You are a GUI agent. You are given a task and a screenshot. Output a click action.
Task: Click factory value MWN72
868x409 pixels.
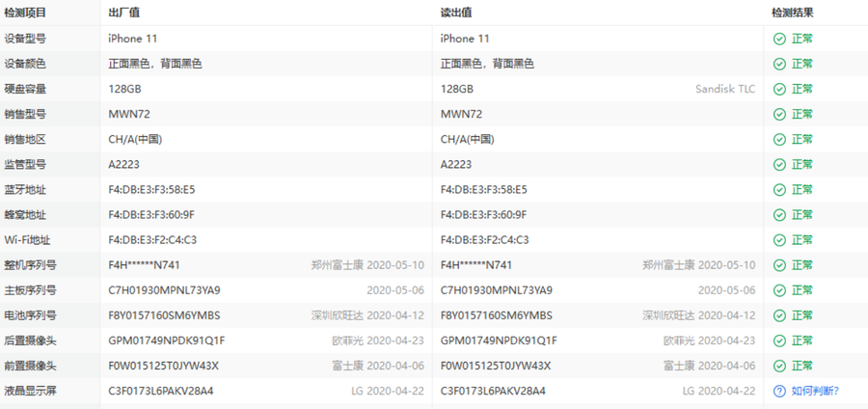click(x=129, y=115)
